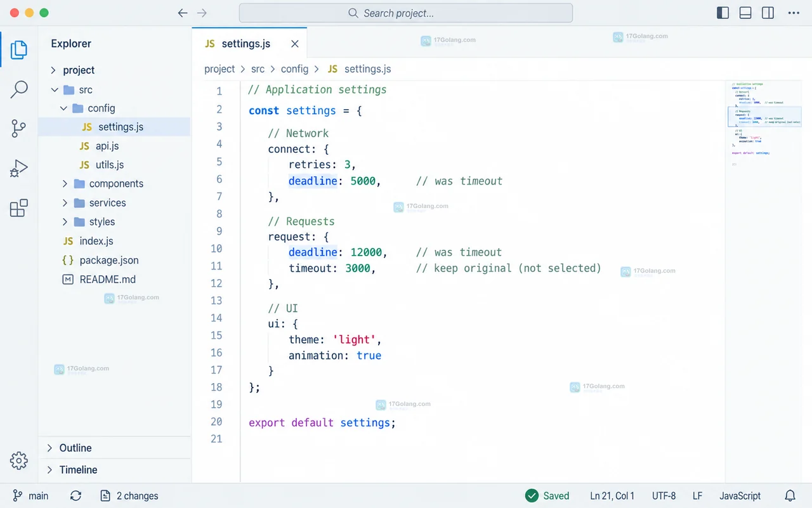
Task: Expand the services folder
Action: click(x=65, y=203)
